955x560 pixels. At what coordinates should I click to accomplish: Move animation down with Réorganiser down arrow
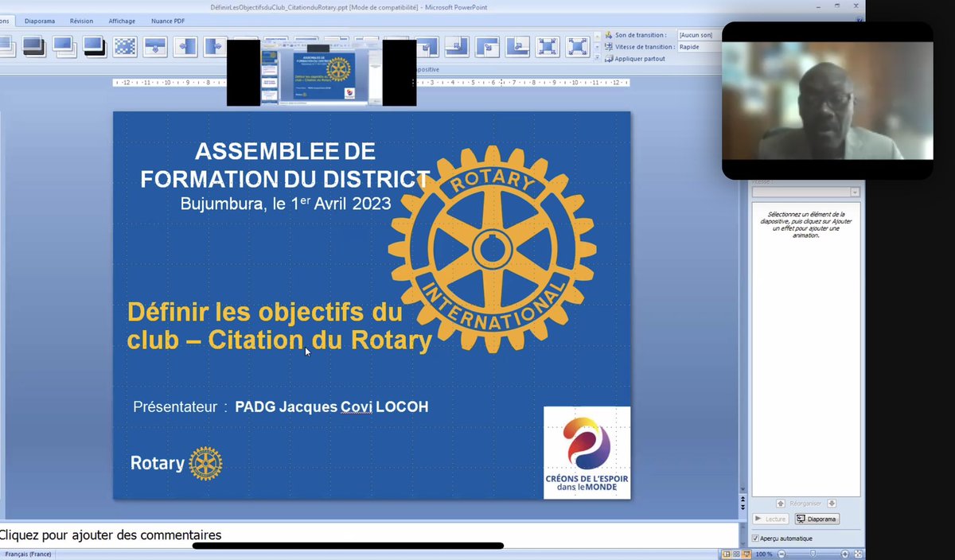pos(832,504)
